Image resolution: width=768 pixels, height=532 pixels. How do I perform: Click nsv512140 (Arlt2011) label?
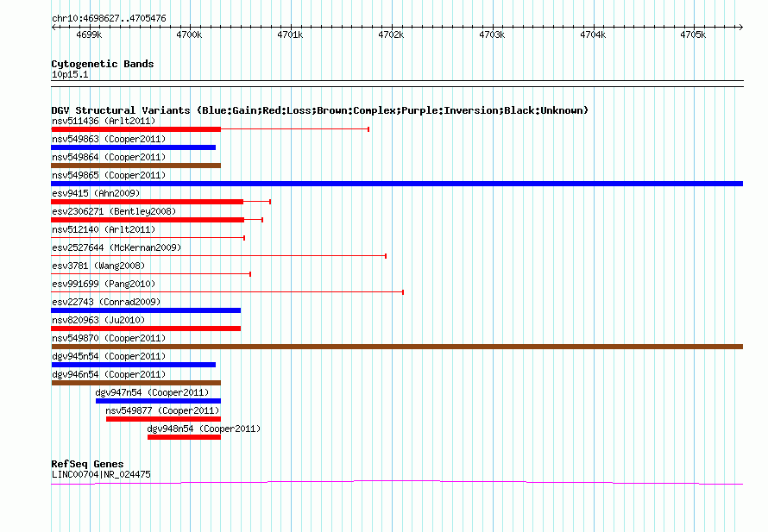click(104, 229)
